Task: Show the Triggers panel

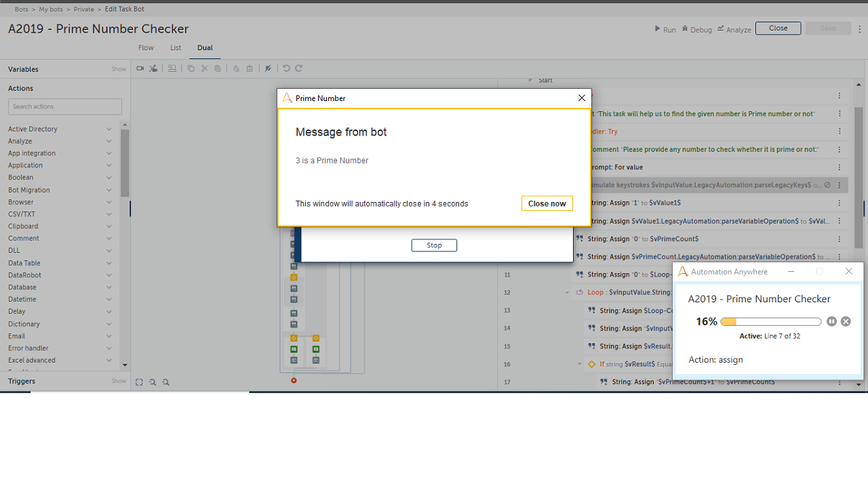Action: pos(119,381)
